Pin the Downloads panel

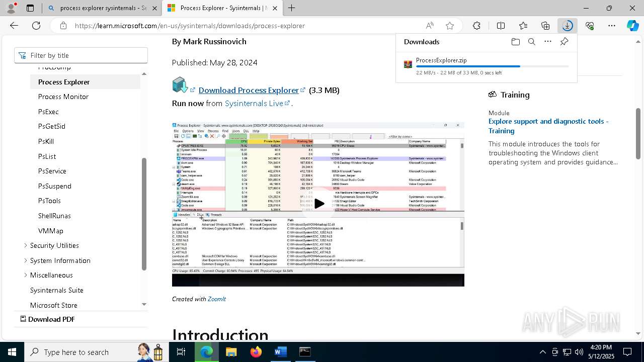564,42
